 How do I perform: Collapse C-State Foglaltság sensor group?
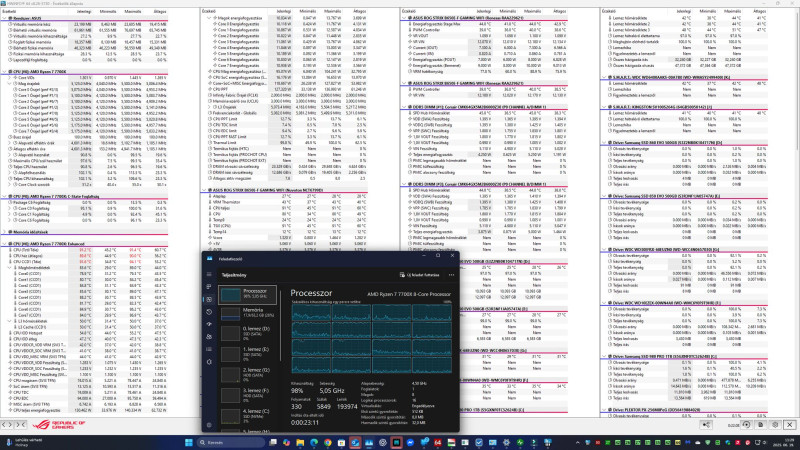pos(5,196)
